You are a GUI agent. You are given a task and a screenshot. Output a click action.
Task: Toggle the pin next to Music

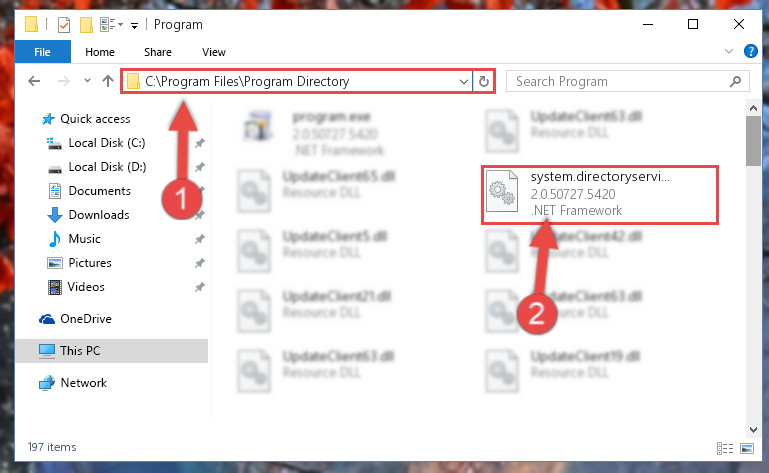200,239
